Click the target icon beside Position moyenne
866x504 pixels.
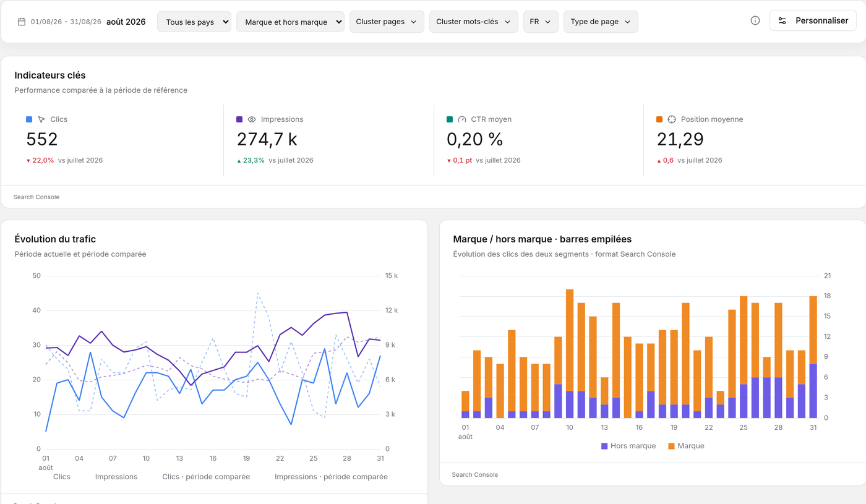pos(672,119)
